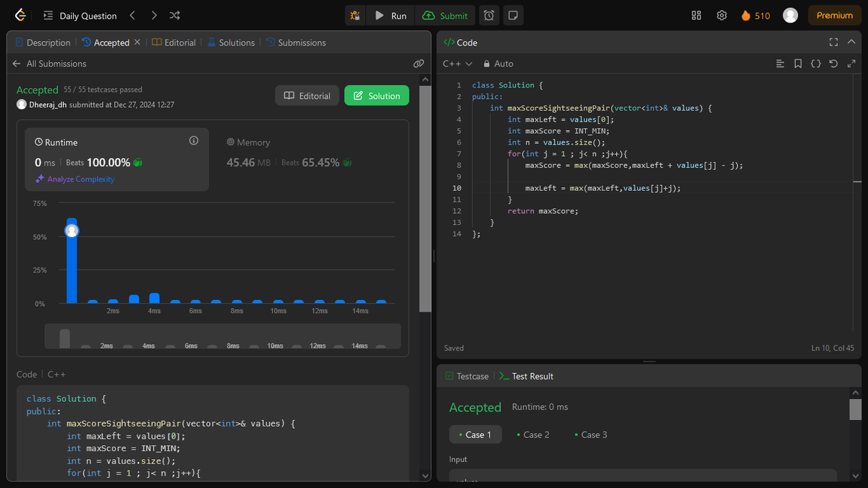Select the Case 3 tab

point(590,435)
